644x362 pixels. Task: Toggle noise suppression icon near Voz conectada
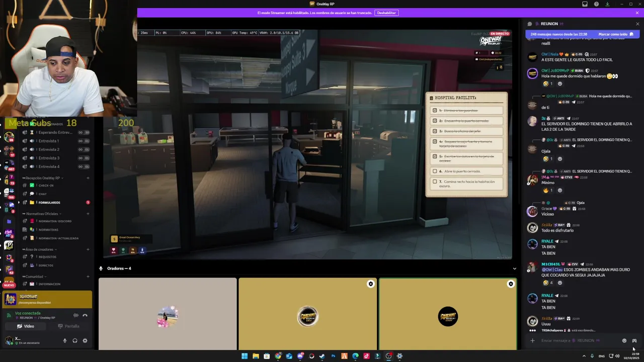(76, 315)
